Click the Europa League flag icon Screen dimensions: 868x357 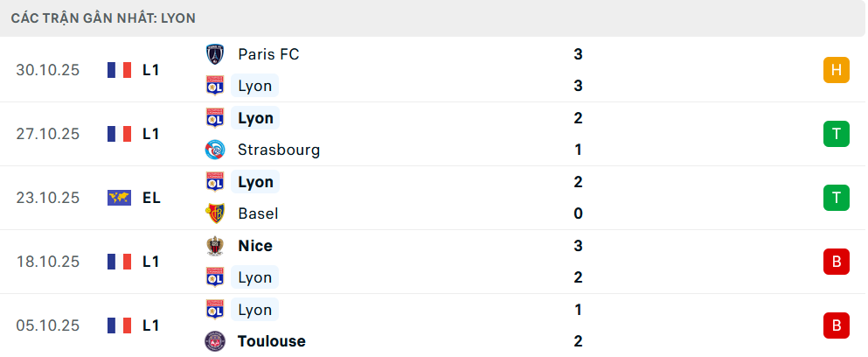point(119,198)
